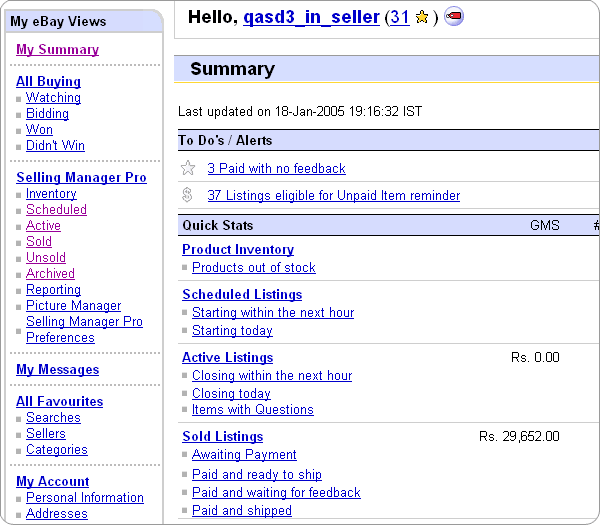
Task: Click the star icon beside Paid with no feedback
Action: [187, 168]
